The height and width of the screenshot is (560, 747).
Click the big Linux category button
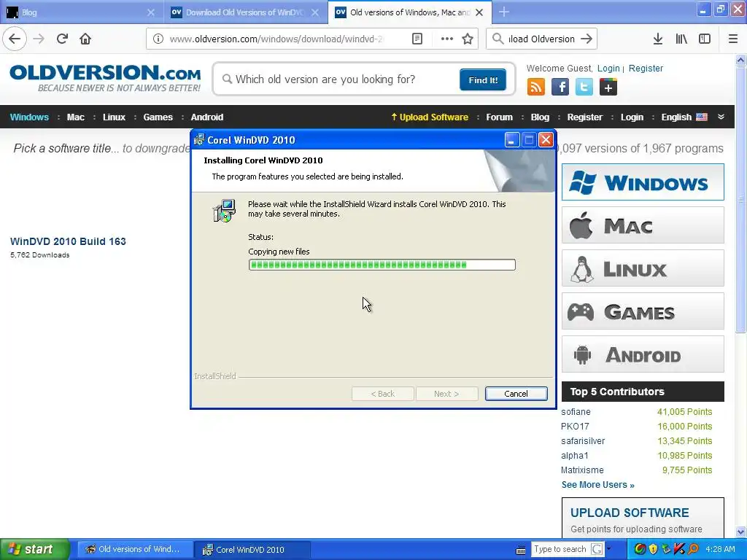point(643,268)
